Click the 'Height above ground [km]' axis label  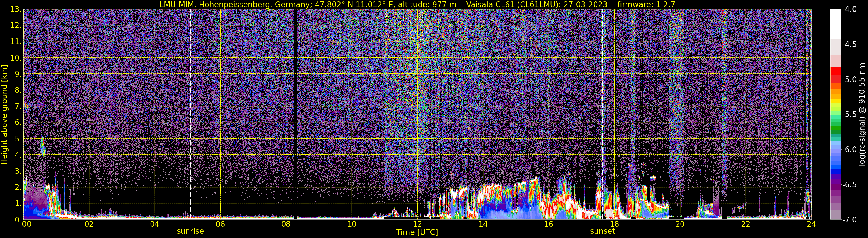point(4,114)
